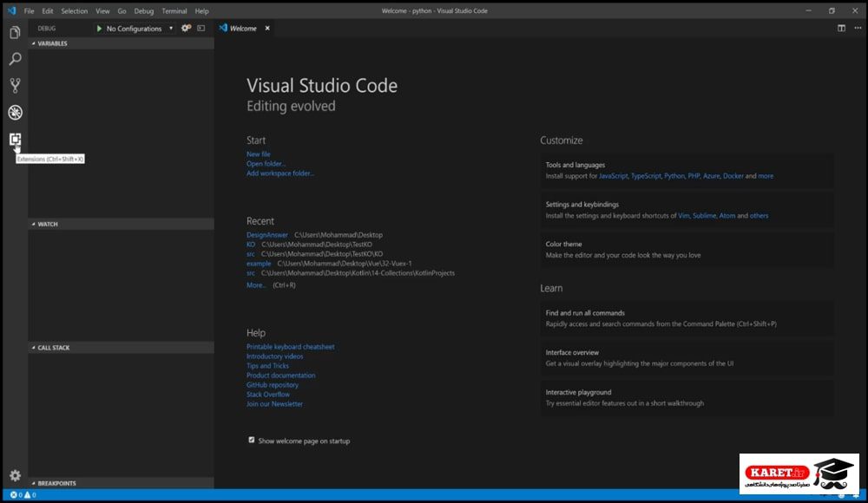Click Join our Newsletter link

pos(274,404)
